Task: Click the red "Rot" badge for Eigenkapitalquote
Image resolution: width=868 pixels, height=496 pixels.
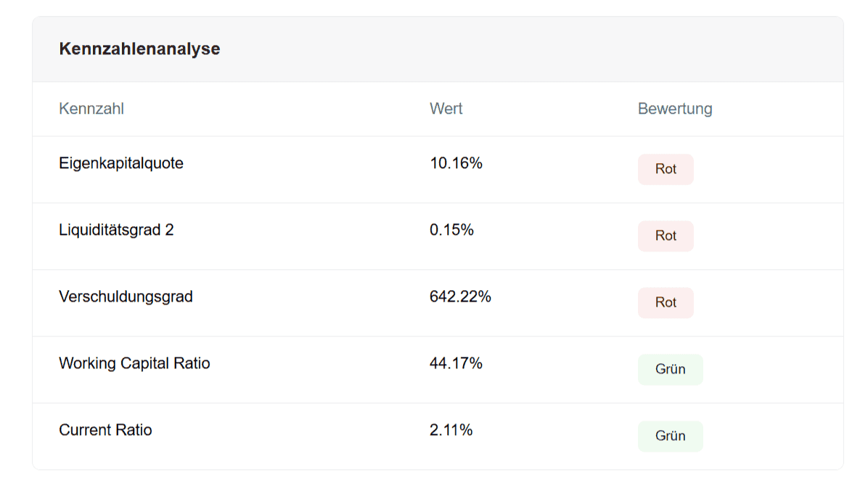Action: click(x=666, y=169)
